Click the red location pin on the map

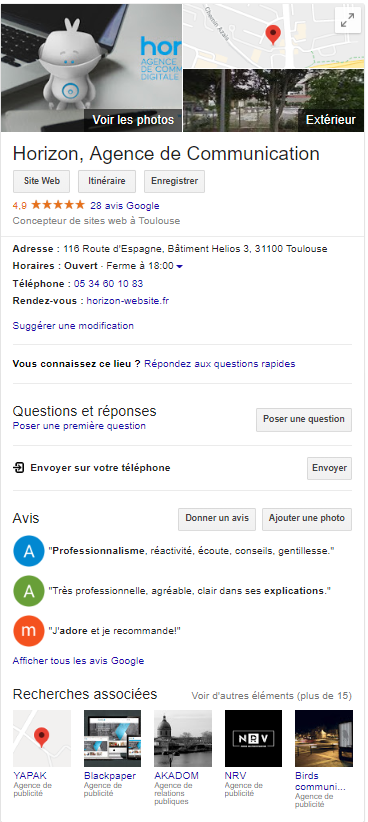tap(273, 35)
